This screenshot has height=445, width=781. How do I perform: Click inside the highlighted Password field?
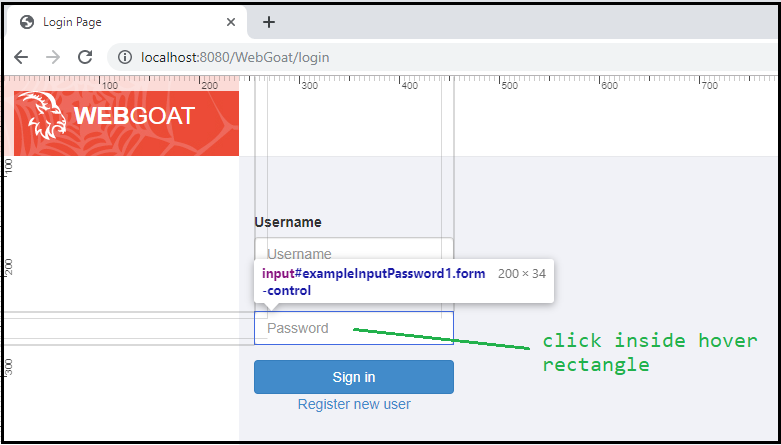point(354,328)
